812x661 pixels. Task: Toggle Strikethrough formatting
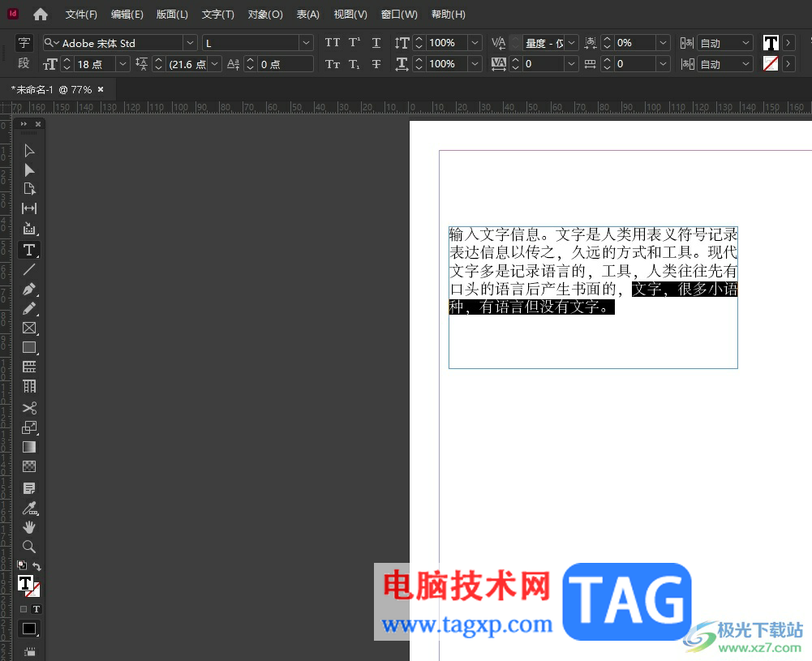(376, 64)
